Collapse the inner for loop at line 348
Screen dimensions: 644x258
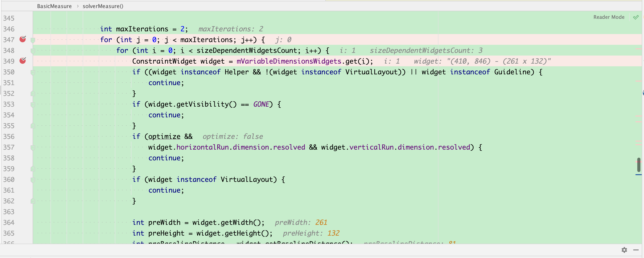tap(33, 51)
